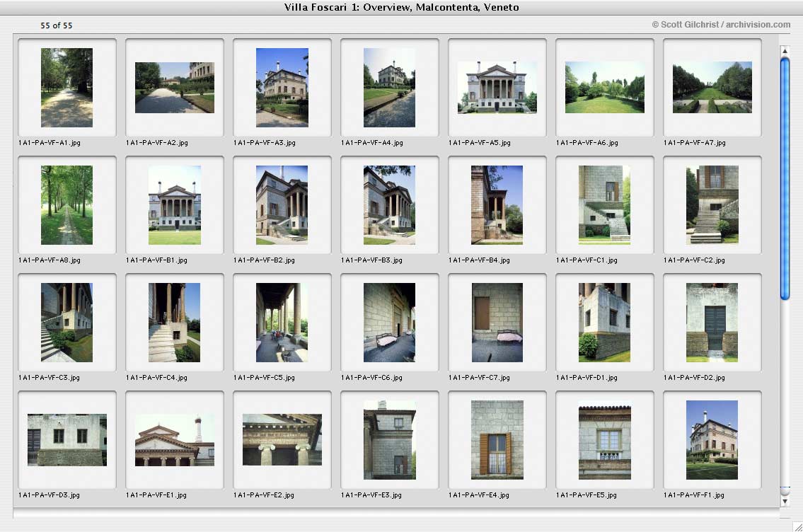This screenshot has width=803, height=532.
Task: Choose the thumbnail image for 1A1-PA-VF-C3.jpg
Action: (x=67, y=323)
